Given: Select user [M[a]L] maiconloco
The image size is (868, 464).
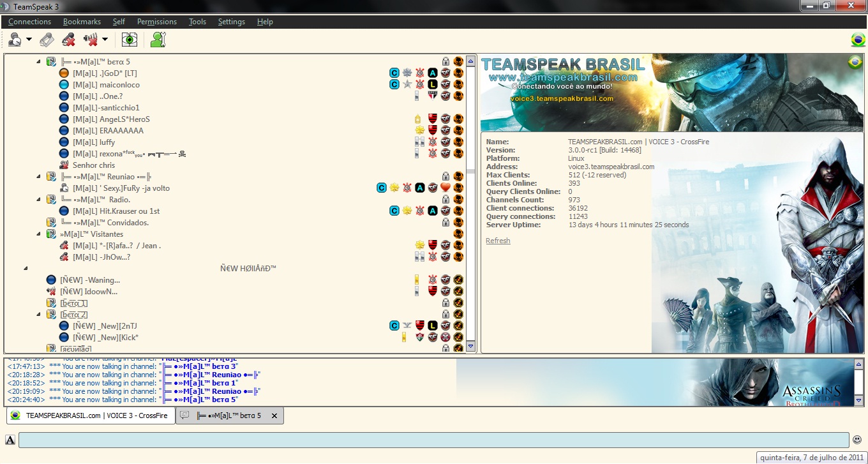Looking at the screenshot, I should coord(106,85).
